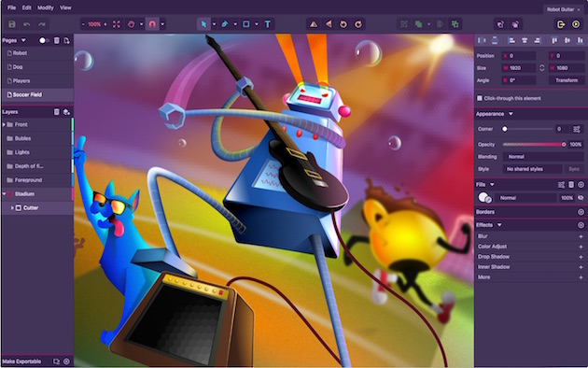Image resolution: width=588 pixels, height=368 pixels.
Task: Toggle the magnet snapping icon
Action: [152, 24]
